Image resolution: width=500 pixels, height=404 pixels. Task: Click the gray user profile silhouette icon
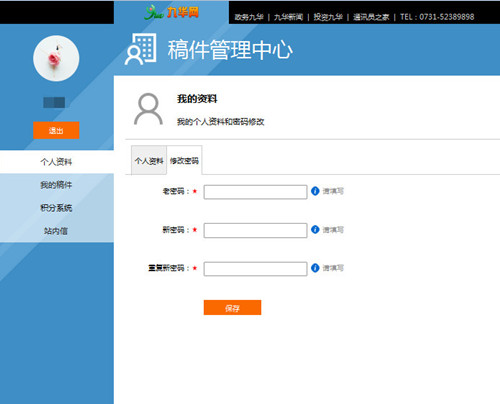(x=148, y=109)
